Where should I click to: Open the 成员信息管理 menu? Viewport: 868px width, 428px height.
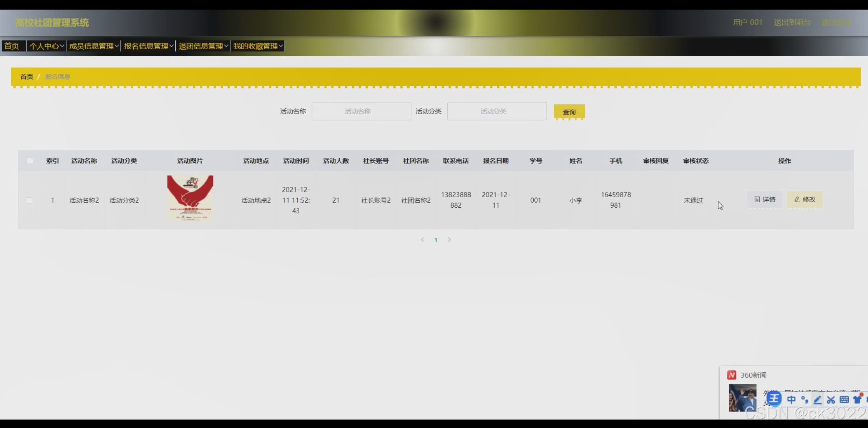tap(93, 46)
